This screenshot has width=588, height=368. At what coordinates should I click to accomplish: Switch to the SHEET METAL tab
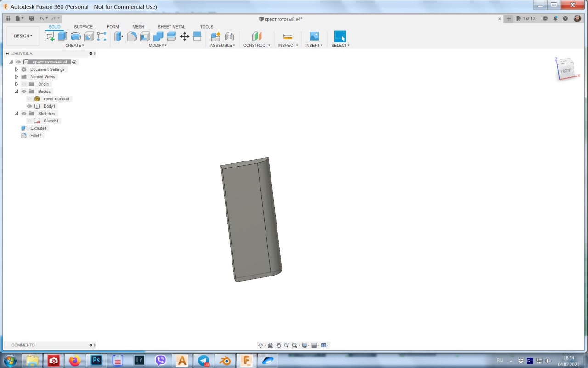(x=171, y=27)
